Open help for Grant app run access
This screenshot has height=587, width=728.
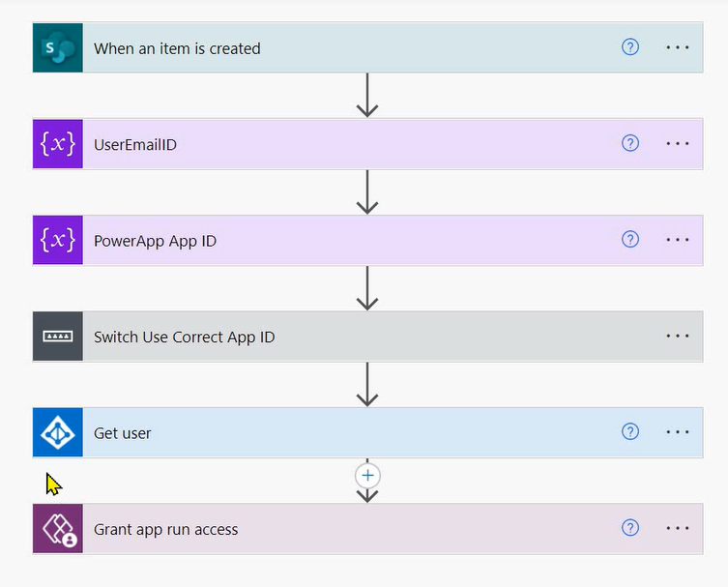click(x=630, y=528)
